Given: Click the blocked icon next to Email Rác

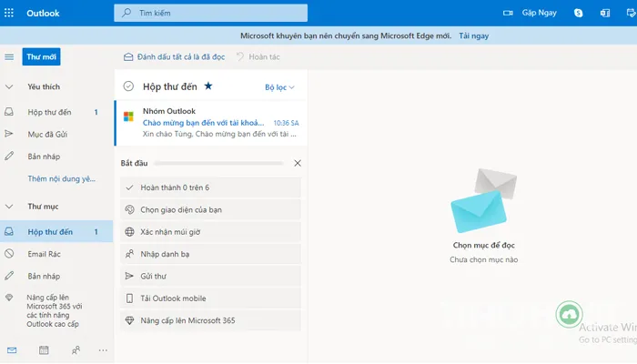Looking at the screenshot, I should pos(9,254).
